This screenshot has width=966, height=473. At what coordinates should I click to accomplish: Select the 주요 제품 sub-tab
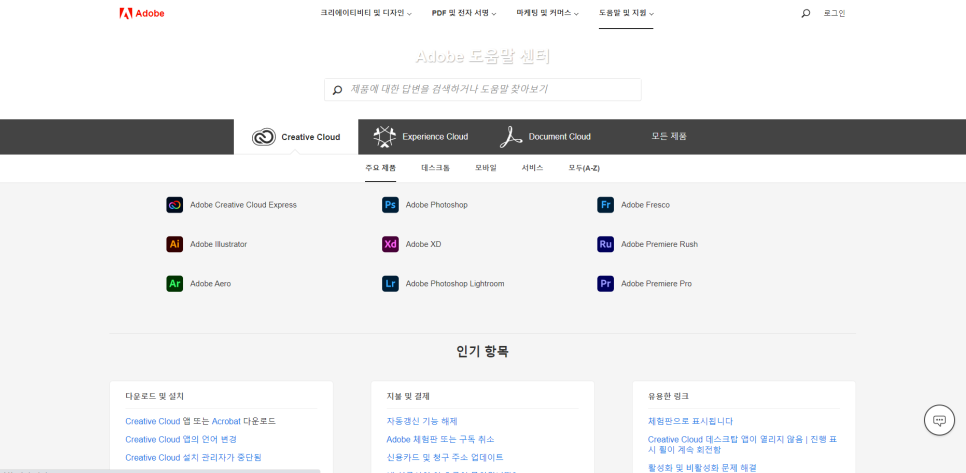pyautogui.click(x=380, y=168)
